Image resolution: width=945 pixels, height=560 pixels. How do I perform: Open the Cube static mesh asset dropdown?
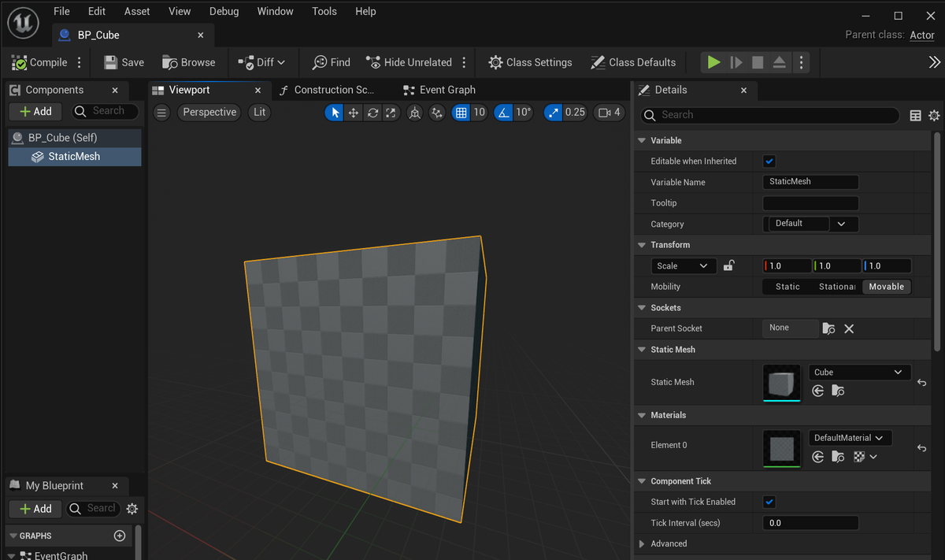(860, 372)
